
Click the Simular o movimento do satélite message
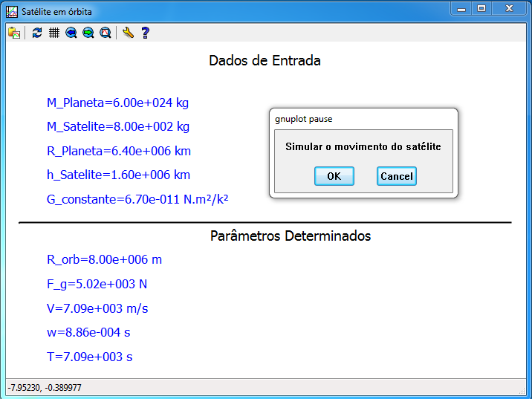(x=363, y=146)
